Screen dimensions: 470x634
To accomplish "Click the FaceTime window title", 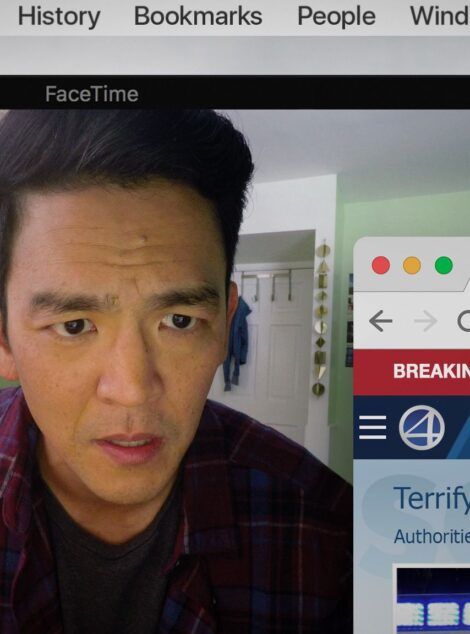I will coord(92,94).
